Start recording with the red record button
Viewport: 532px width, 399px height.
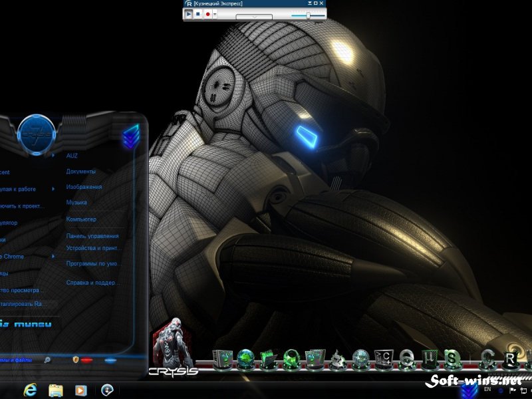click(207, 14)
